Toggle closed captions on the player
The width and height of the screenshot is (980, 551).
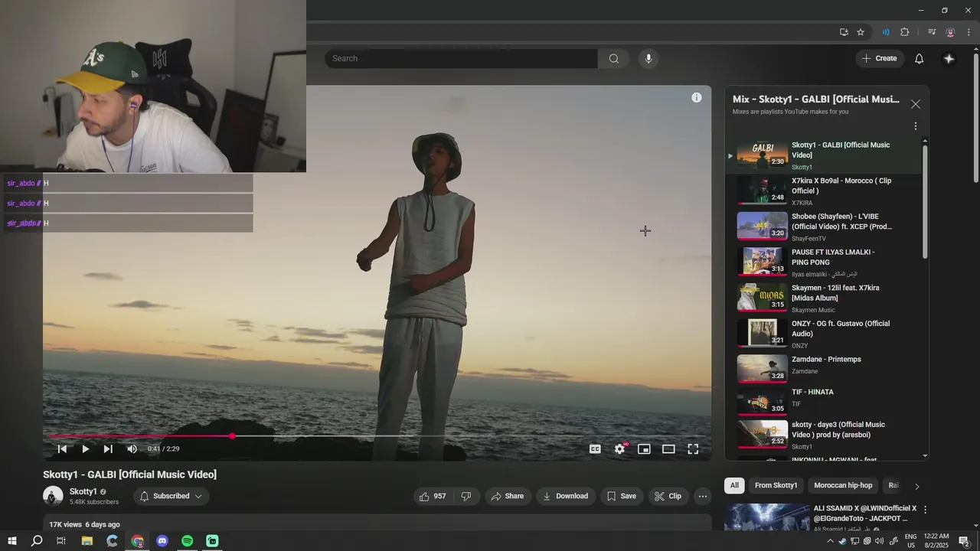(x=595, y=449)
